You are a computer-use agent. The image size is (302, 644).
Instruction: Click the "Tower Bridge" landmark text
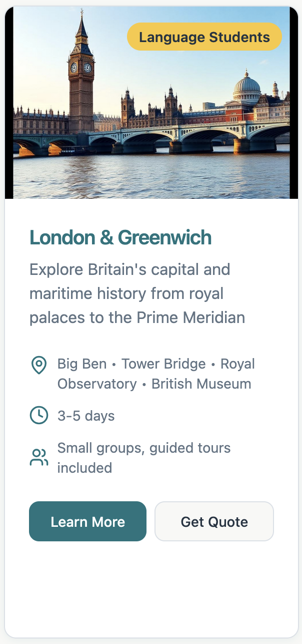click(163, 364)
